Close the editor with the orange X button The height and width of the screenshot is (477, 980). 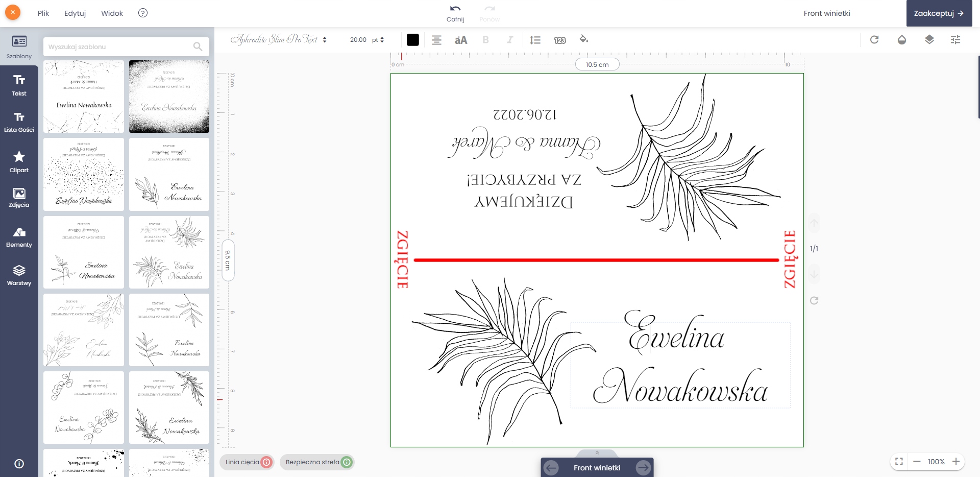pos(13,13)
